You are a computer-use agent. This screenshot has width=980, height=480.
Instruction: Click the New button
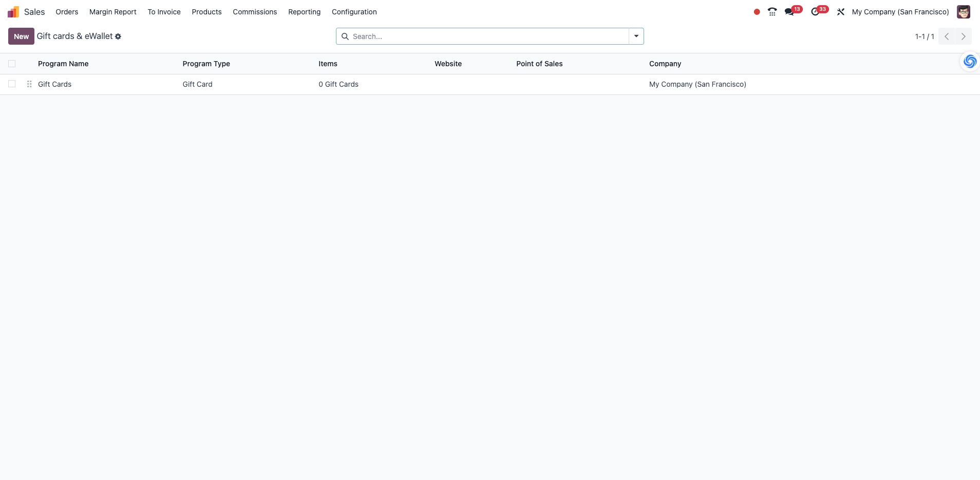point(21,36)
